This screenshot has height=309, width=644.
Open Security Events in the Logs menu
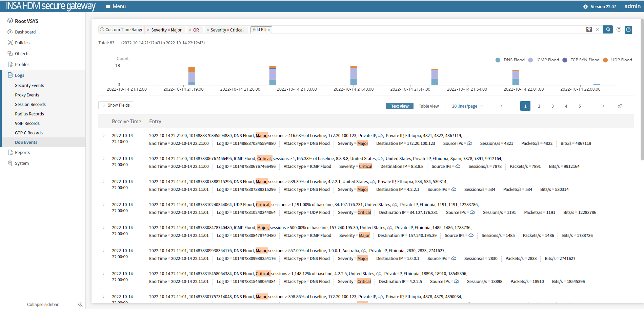coord(29,86)
